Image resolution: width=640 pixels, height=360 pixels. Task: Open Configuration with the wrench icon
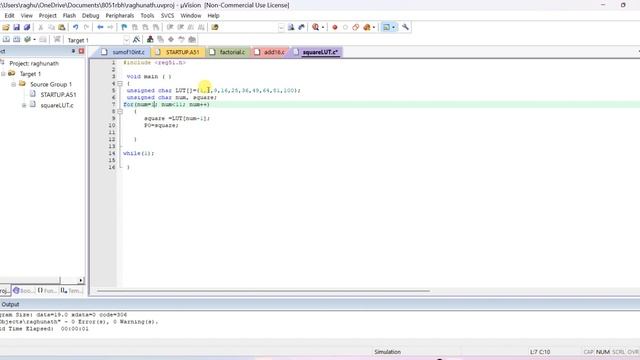405,27
